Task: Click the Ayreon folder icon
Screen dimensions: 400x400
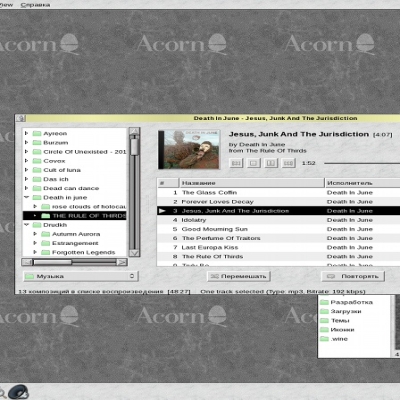Action: [x=37, y=134]
